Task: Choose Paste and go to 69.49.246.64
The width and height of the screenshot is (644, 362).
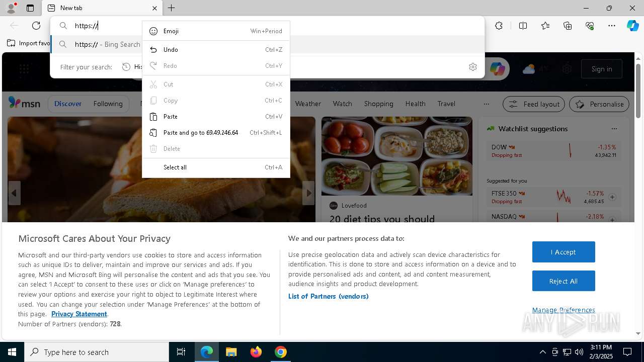Action: tap(216, 133)
